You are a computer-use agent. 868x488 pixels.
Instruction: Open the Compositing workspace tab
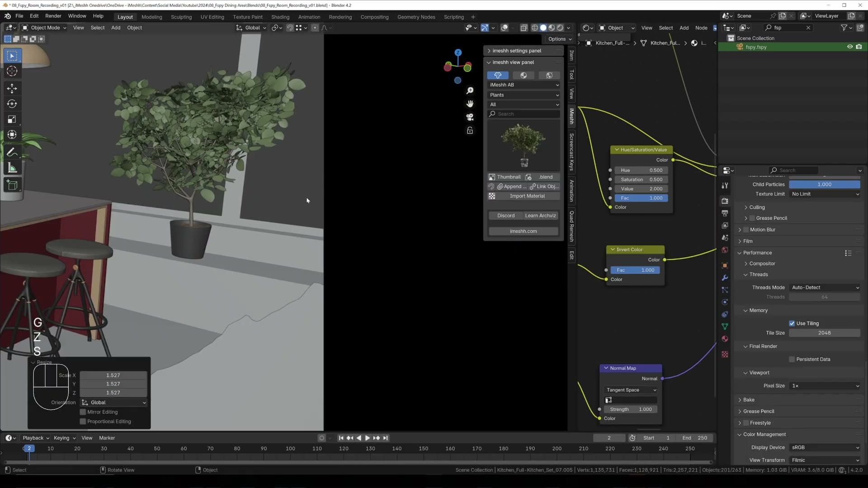pos(374,17)
